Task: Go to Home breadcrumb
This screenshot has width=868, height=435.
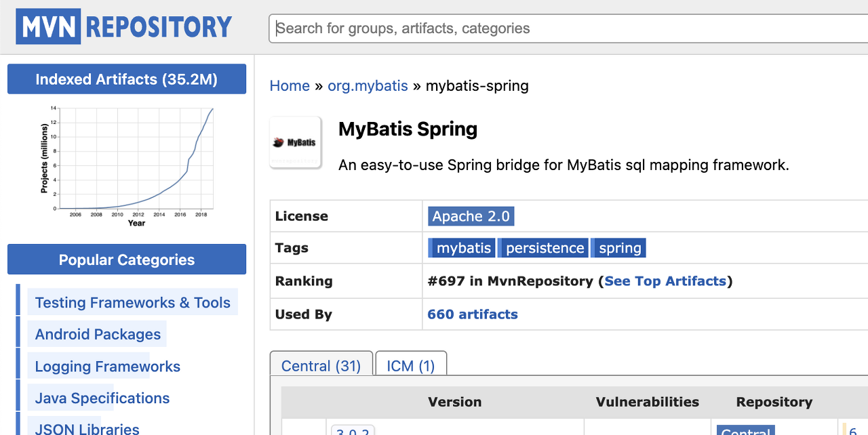Action: 290,86
